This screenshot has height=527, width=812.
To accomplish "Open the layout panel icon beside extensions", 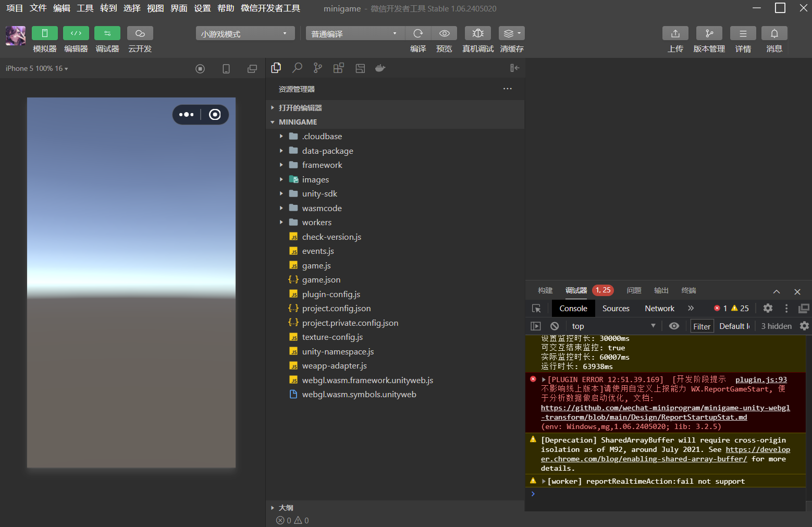I will [x=360, y=68].
